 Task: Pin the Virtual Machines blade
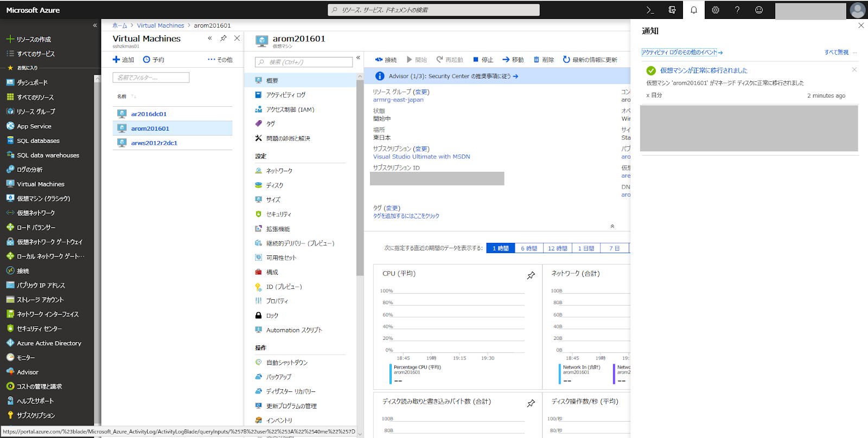click(x=224, y=38)
